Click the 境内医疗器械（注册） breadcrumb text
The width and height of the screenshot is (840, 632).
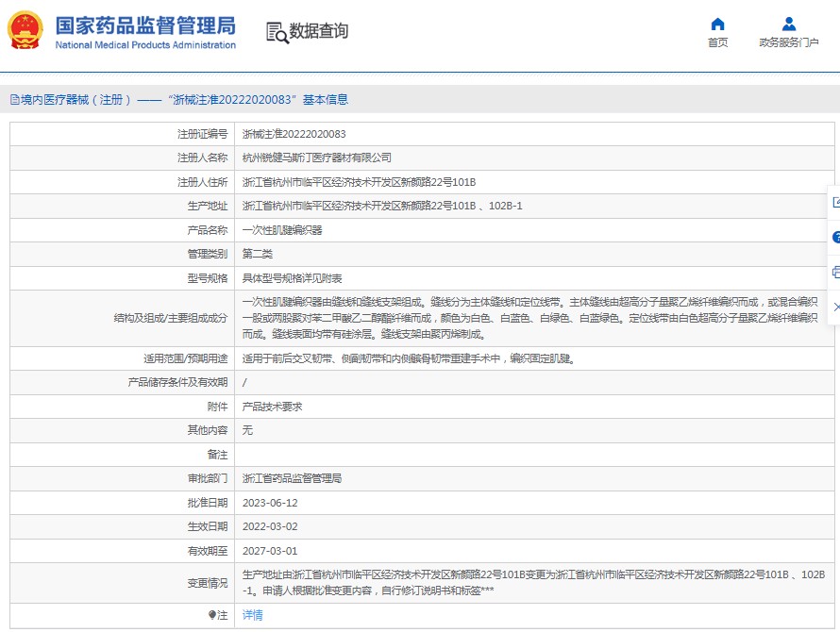coord(76,100)
